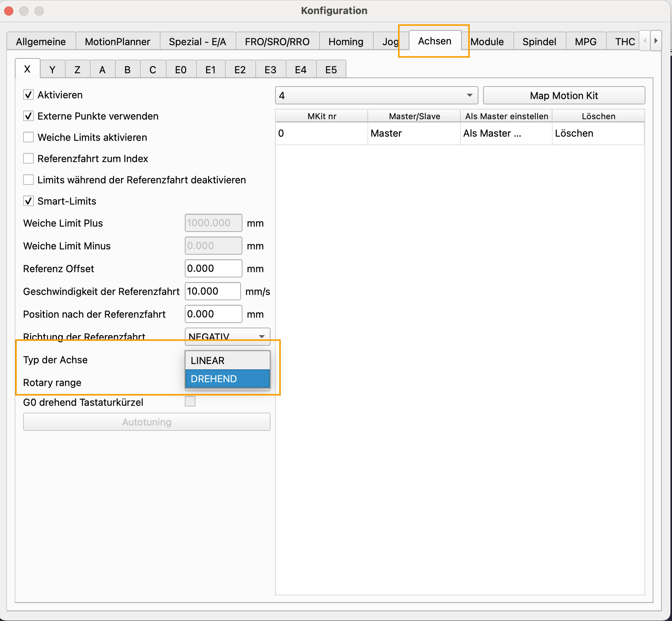Click the Referenz Offset input field

(213, 269)
